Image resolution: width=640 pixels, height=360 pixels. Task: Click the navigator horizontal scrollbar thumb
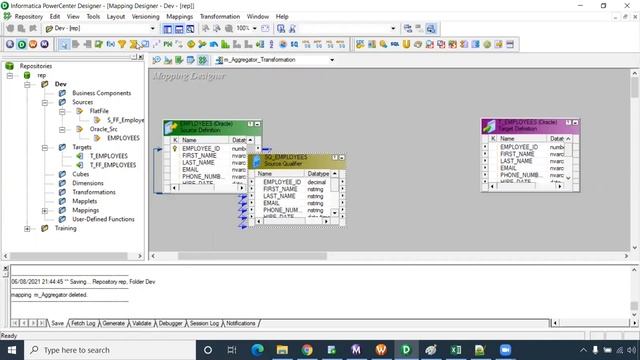(69, 256)
